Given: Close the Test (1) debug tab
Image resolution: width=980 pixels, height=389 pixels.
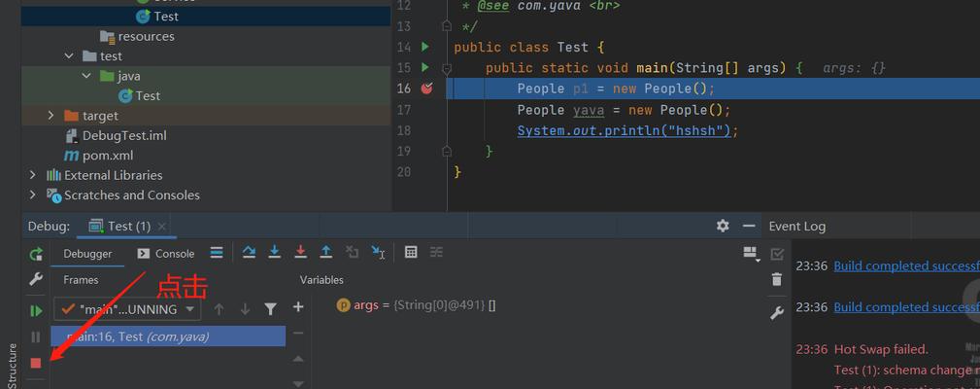Looking at the screenshot, I should tap(161, 227).
